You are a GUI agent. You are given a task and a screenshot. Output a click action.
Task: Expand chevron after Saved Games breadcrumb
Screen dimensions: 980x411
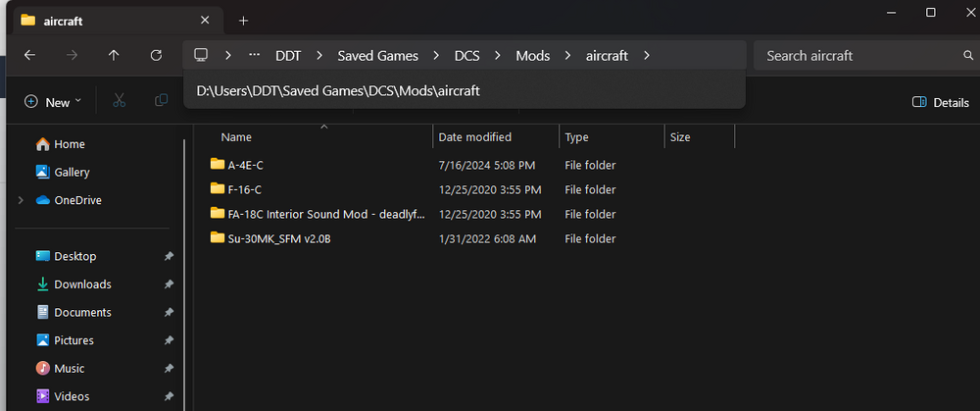tap(436, 56)
